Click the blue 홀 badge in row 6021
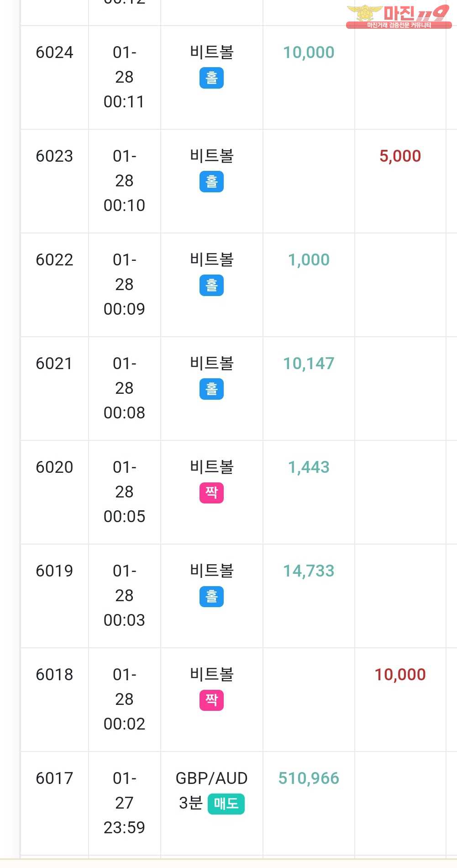Screen dimensions: 457x868 pyautogui.click(x=211, y=389)
